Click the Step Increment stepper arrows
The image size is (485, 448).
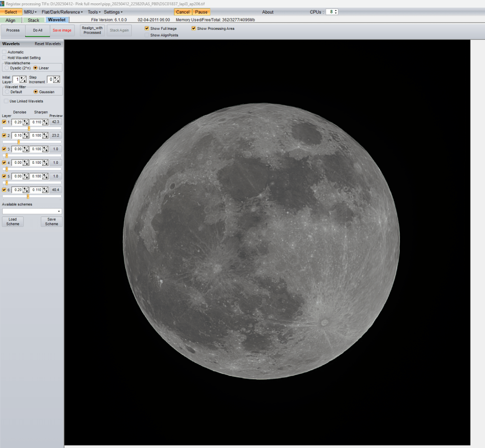pyautogui.click(x=57, y=80)
